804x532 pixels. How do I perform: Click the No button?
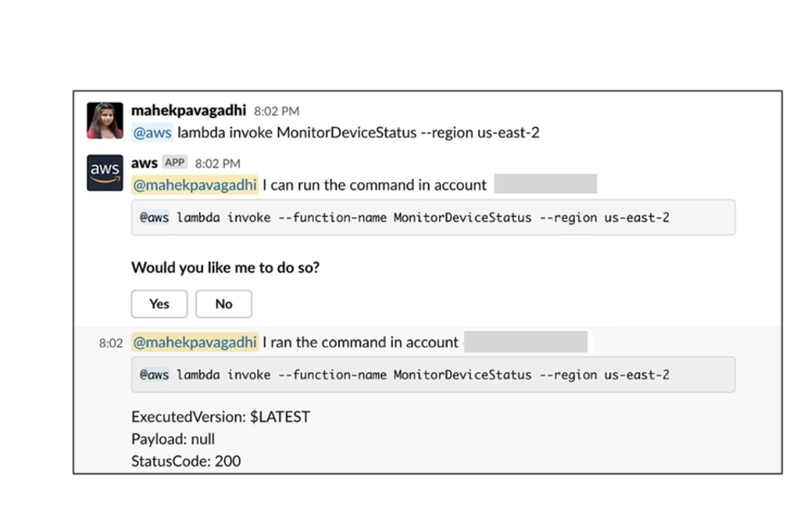coord(223,304)
